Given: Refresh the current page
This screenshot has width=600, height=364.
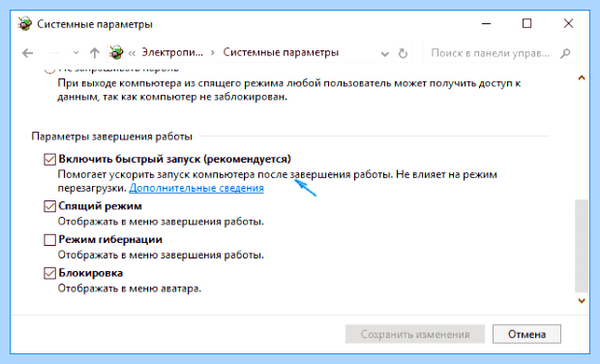Looking at the screenshot, I should (x=403, y=53).
